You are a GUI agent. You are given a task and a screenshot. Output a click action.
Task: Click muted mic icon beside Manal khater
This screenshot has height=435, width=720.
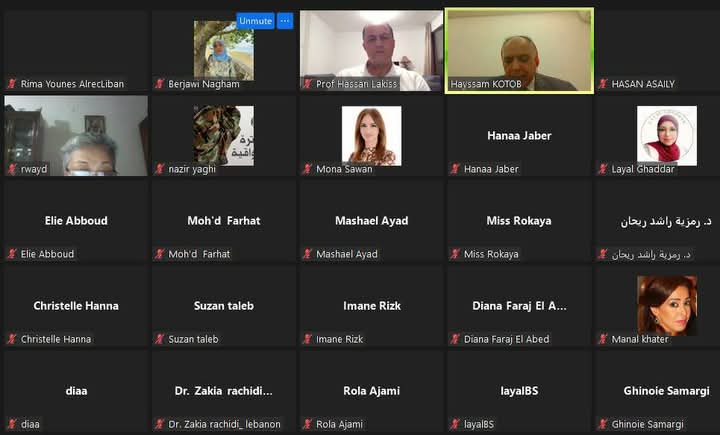click(603, 339)
